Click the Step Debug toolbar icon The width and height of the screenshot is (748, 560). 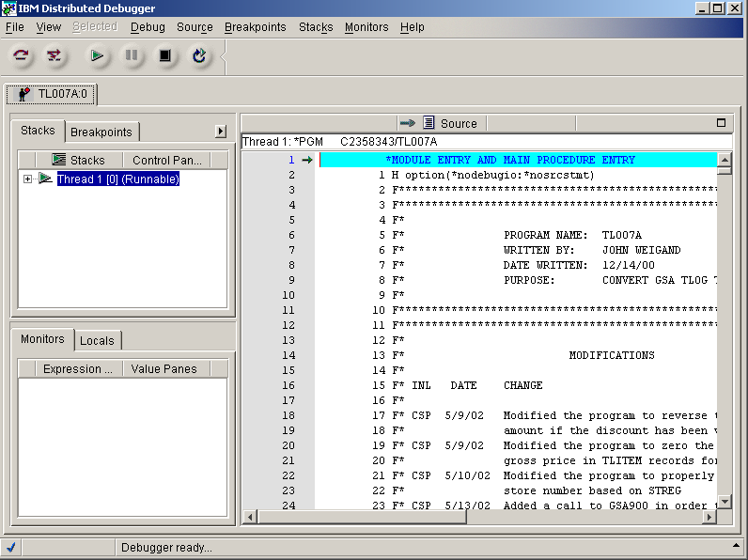click(x=54, y=55)
